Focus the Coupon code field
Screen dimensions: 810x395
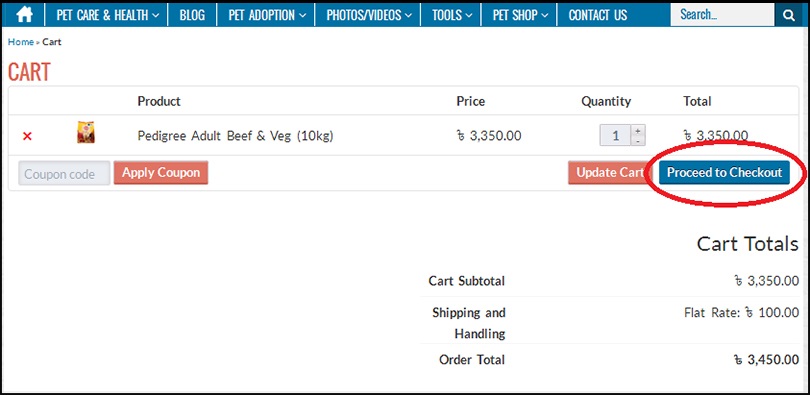[x=65, y=173]
